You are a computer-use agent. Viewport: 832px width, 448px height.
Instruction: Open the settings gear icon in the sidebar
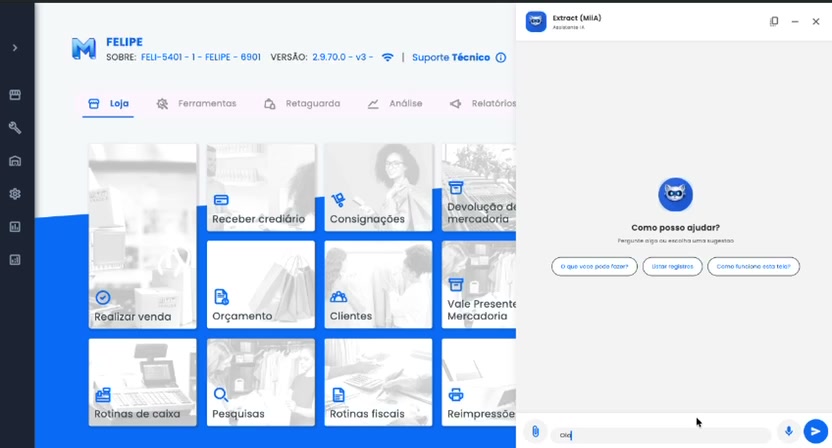pos(15,194)
